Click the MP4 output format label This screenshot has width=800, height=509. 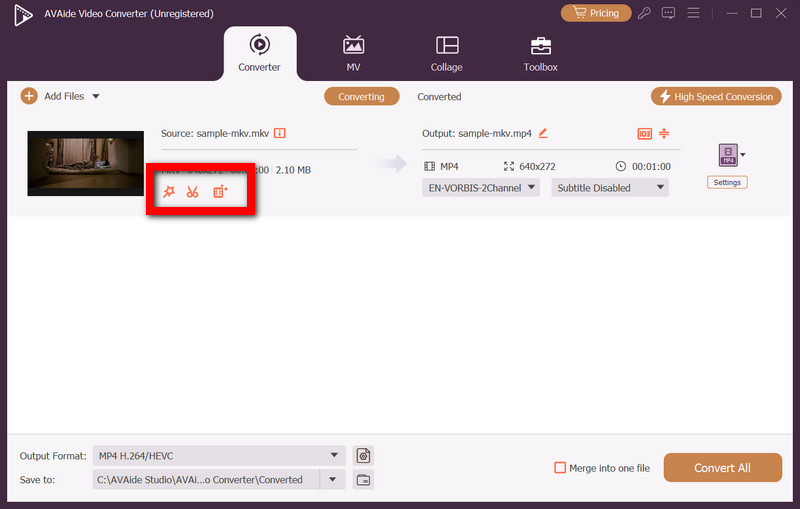(449, 166)
